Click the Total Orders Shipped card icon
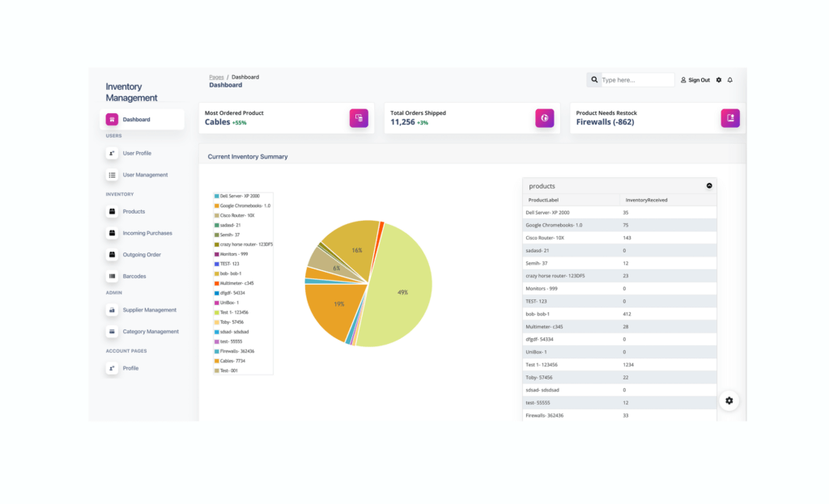This screenshot has width=829, height=504. pyautogui.click(x=545, y=118)
